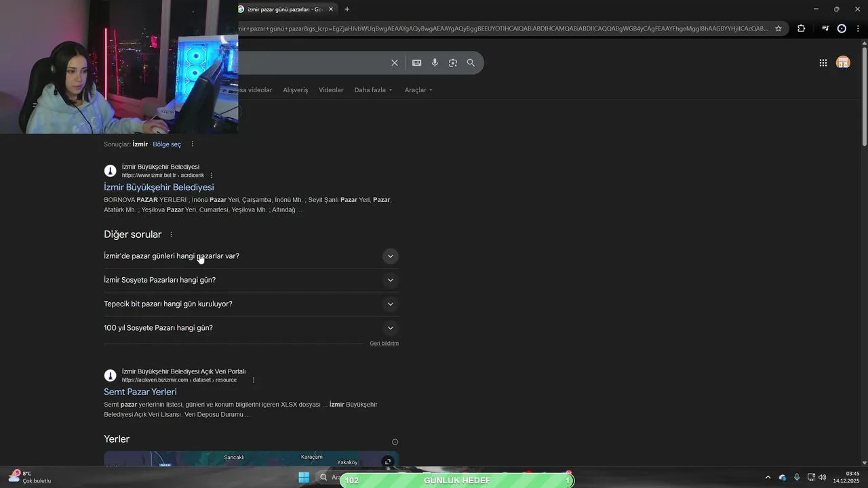Start voice search with the microphone icon
The image size is (868, 488).
(x=435, y=63)
